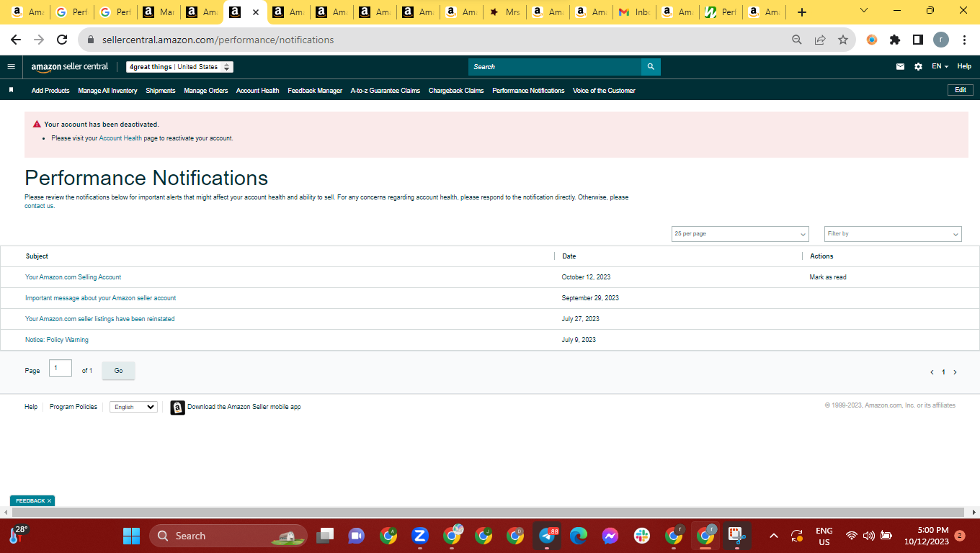Image resolution: width=980 pixels, height=553 pixels.
Task: Open Manage All Inventory
Action: (x=107, y=91)
